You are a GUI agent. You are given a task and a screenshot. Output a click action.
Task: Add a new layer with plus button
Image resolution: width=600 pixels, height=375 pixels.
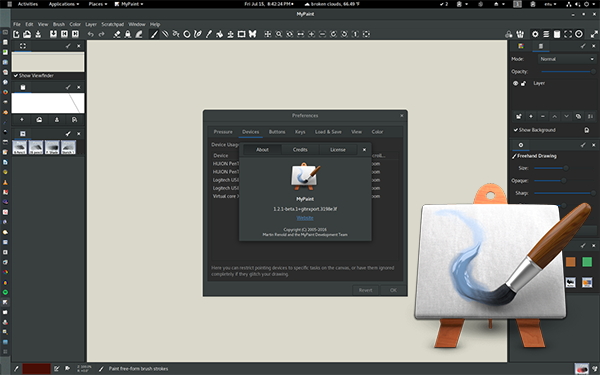point(531,116)
